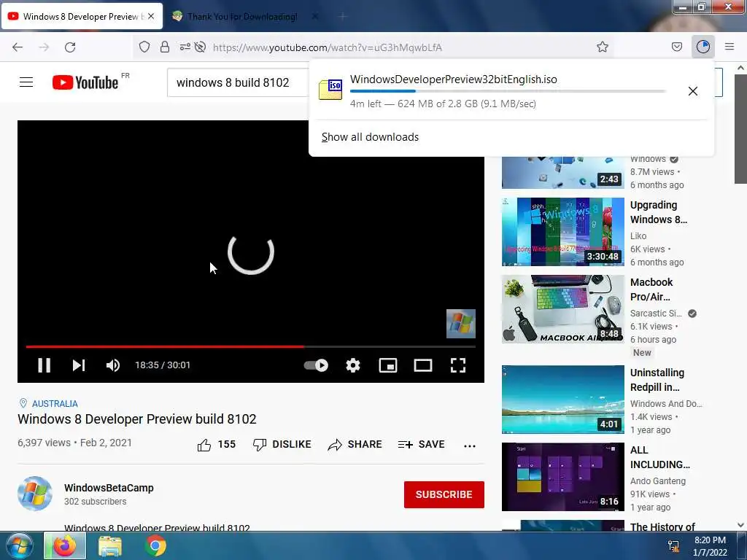Open the 8:16 ALL INCLUDING video thumbnail

click(x=562, y=477)
